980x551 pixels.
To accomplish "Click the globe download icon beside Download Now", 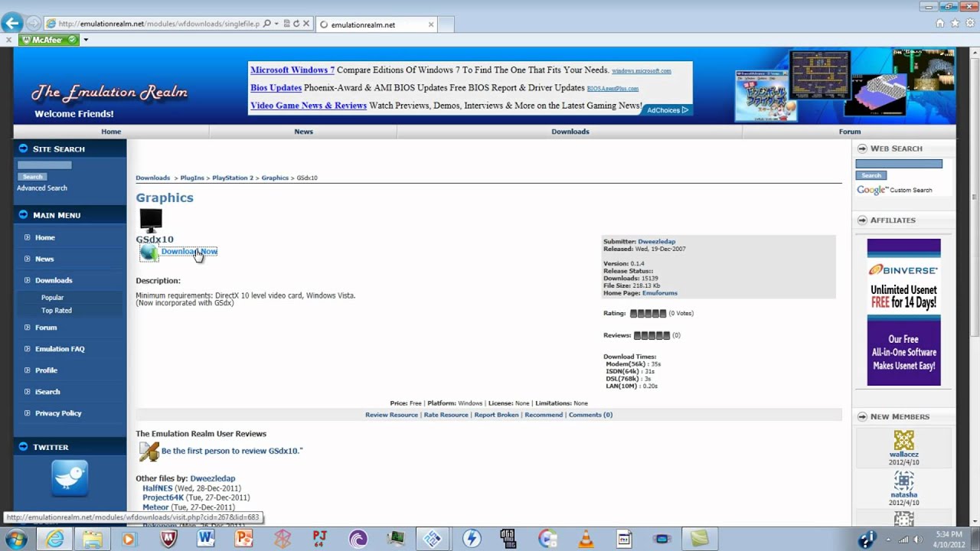I will tap(149, 253).
